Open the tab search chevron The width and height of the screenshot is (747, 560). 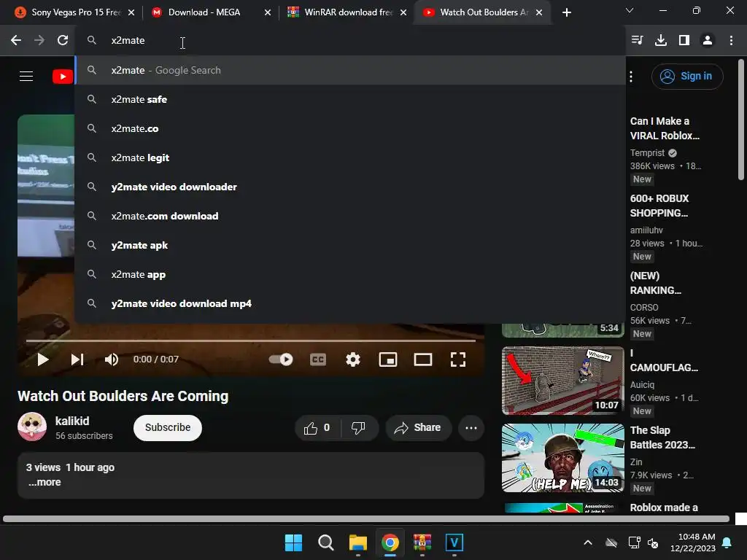(x=630, y=10)
